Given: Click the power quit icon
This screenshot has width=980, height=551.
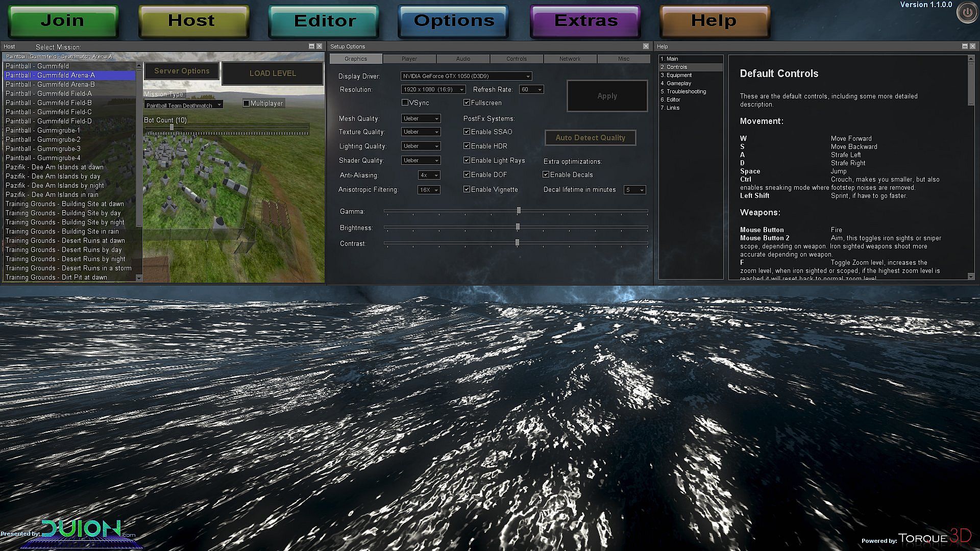Looking at the screenshot, I should (967, 13).
